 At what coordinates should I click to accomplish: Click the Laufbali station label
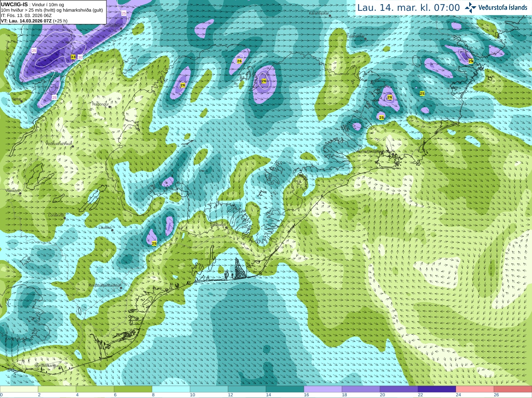point(105,228)
